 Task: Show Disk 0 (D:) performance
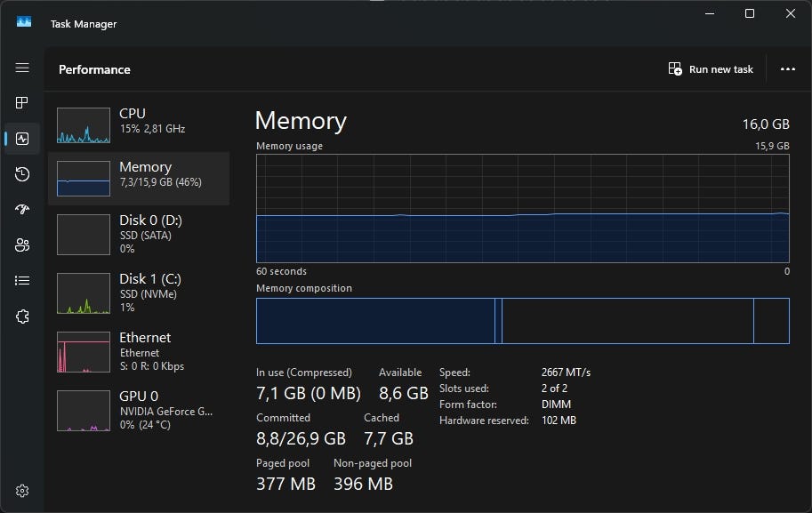coord(139,233)
